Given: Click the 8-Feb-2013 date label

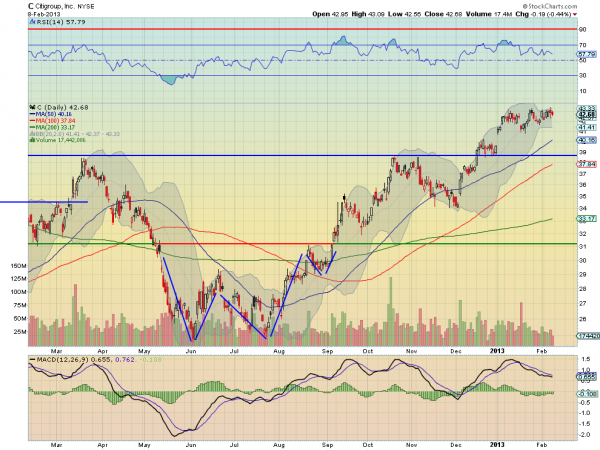Looking at the screenshot, I should (x=44, y=14).
